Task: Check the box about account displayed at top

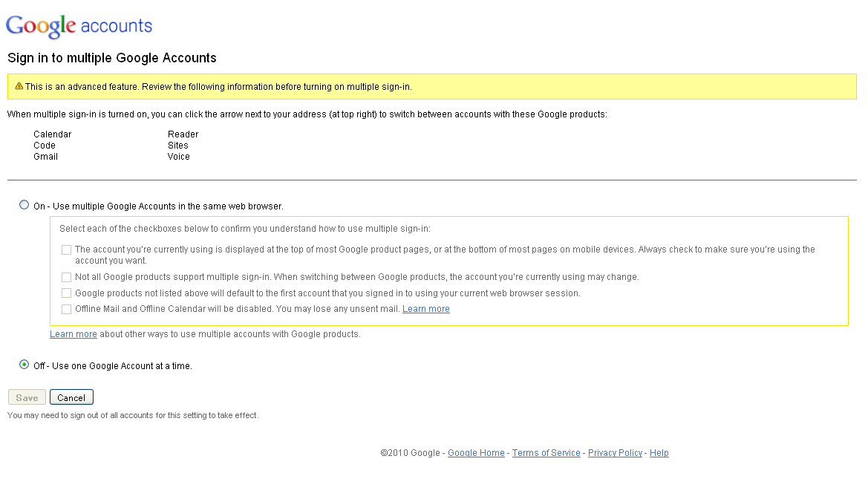Action: tap(67, 250)
